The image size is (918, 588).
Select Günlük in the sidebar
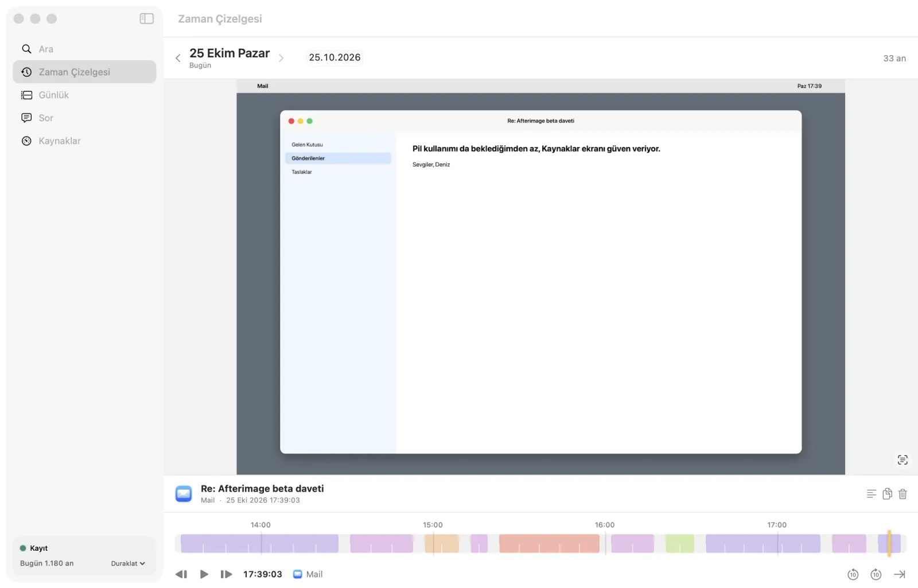coord(84,95)
